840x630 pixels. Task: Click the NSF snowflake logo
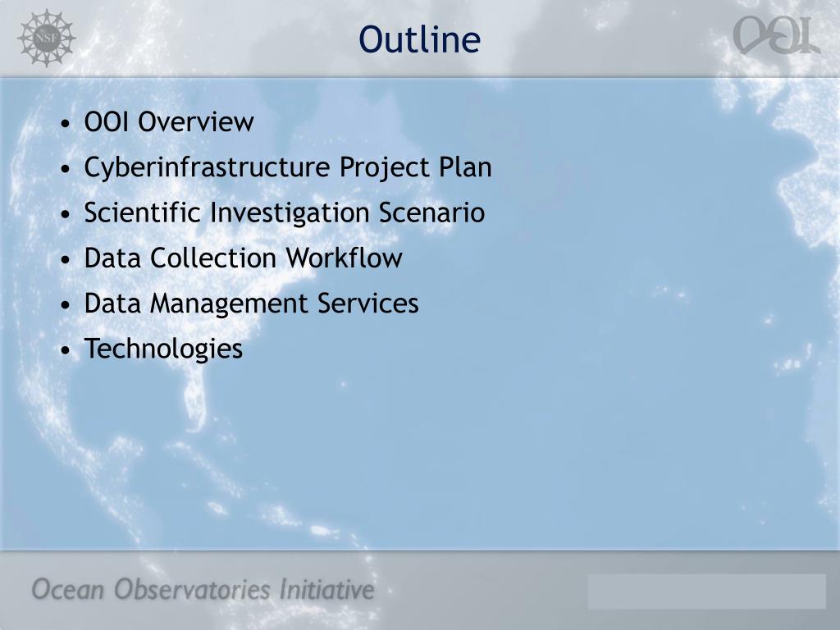coord(47,38)
